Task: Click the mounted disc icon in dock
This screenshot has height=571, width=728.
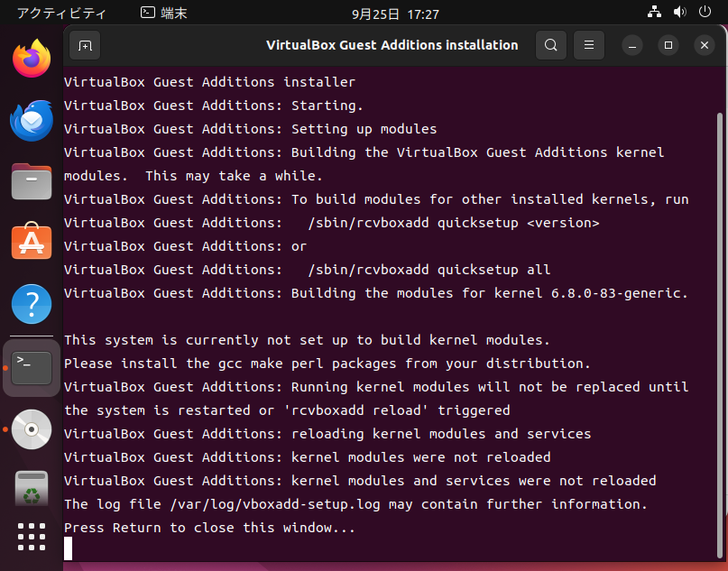Action: click(32, 428)
